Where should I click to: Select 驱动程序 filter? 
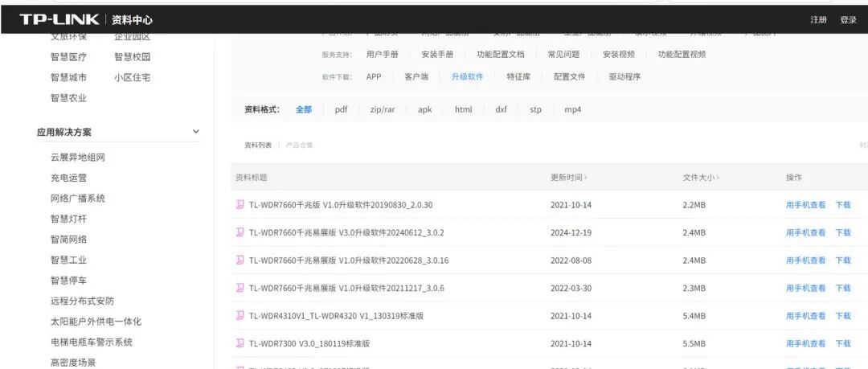click(x=625, y=77)
